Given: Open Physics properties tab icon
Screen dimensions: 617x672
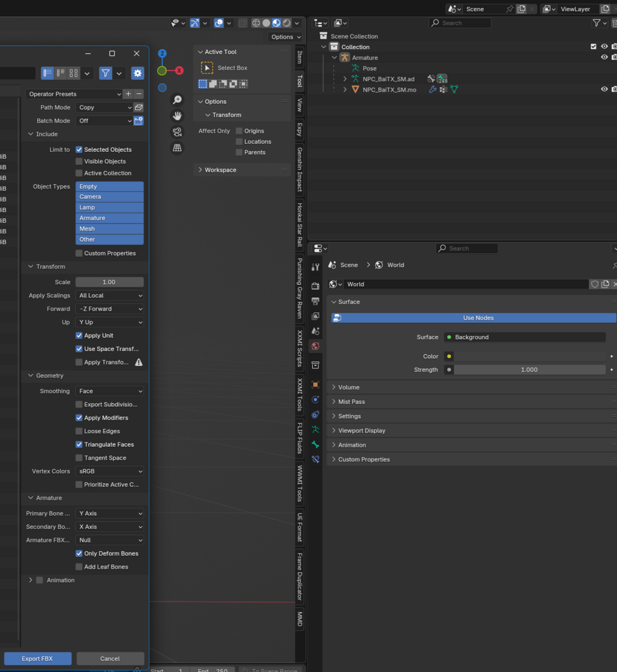Looking at the screenshot, I should tap(315, 399).
